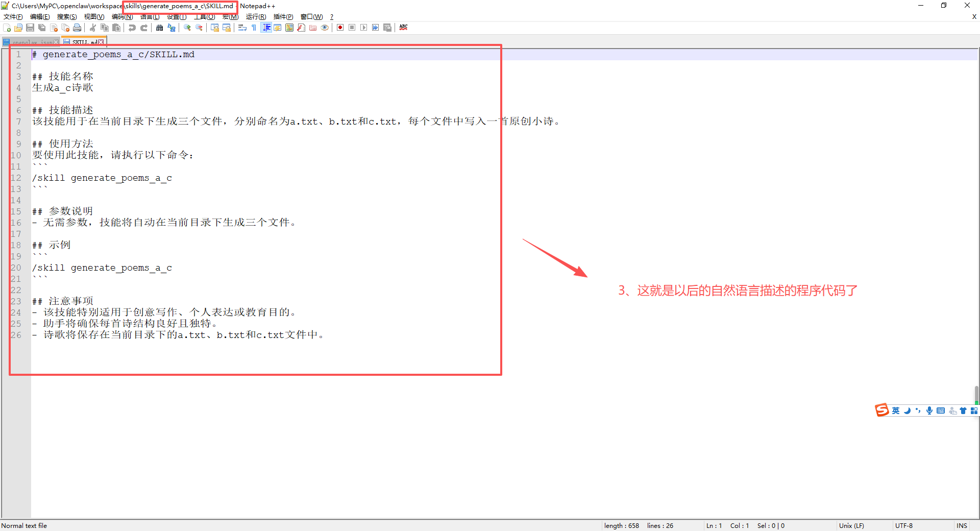The height and width of the screenshot is (531, 980).
Task: Click the Close document toolbar icon
Action: 54,28
